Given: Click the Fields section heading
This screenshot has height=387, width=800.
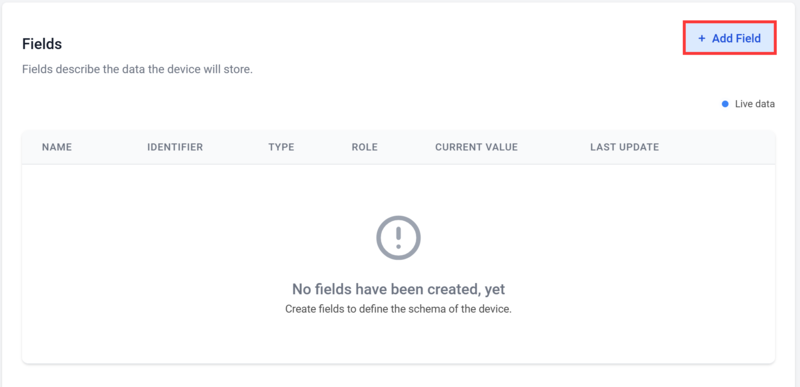Looking at the screenshot, I should [x=42, y=44].
